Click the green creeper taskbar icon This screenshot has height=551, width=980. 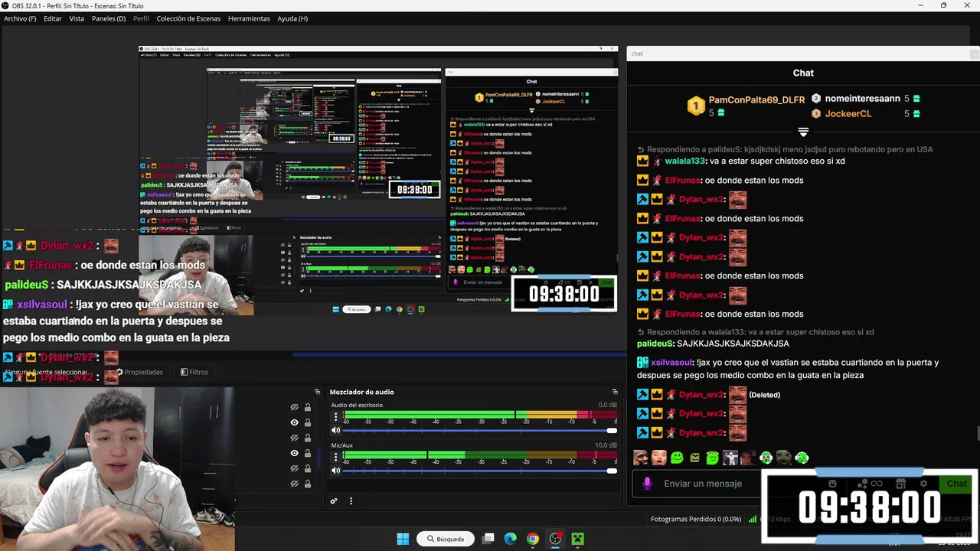[x=578, y=539]
